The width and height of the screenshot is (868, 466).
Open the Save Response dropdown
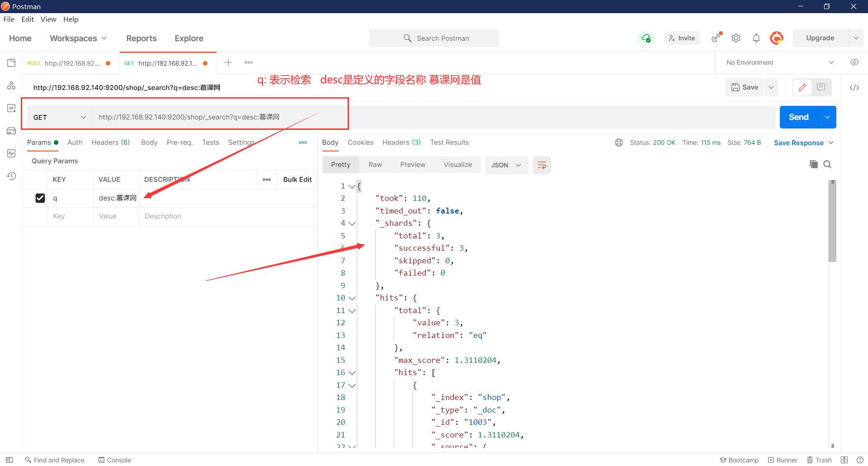pos(803,143)
